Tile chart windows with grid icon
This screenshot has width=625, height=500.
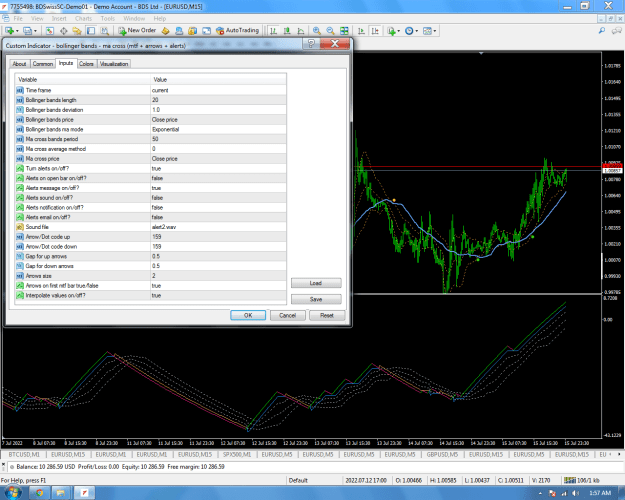pos(344,31)
